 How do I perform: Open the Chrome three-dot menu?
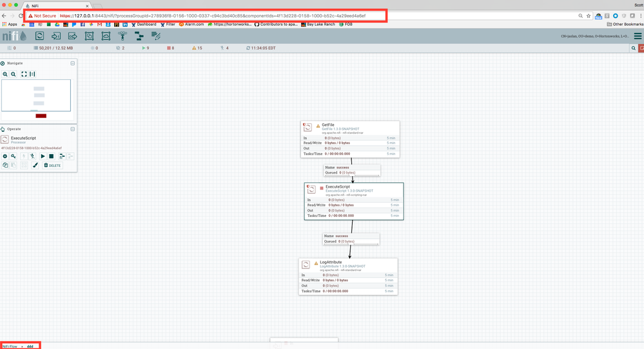[x=641, y=15]
